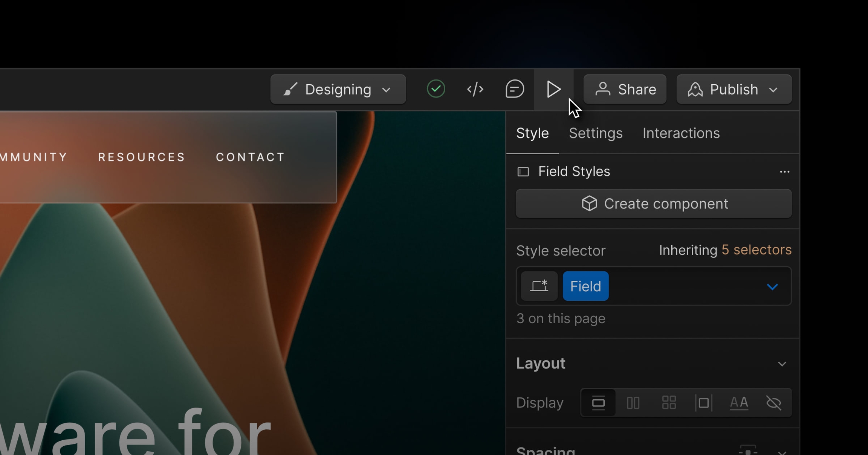
Task: Set display to Flex
Action: click(633, 403)
